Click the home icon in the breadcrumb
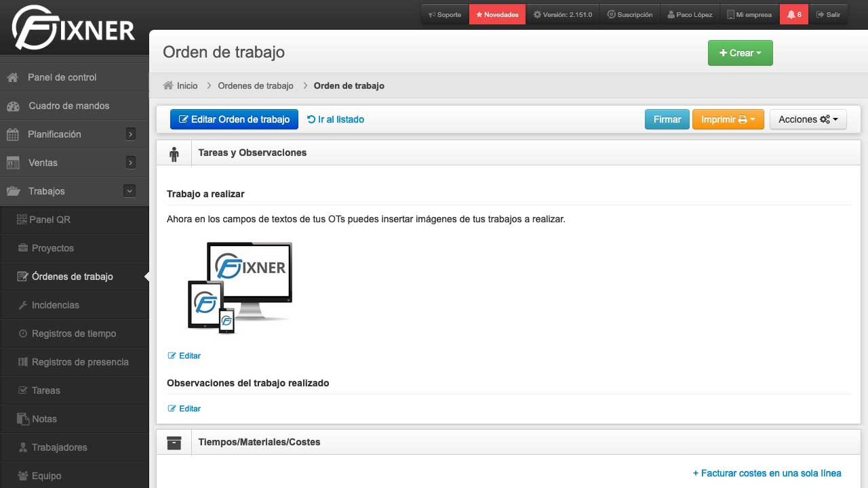 click(x=168, y=85)
